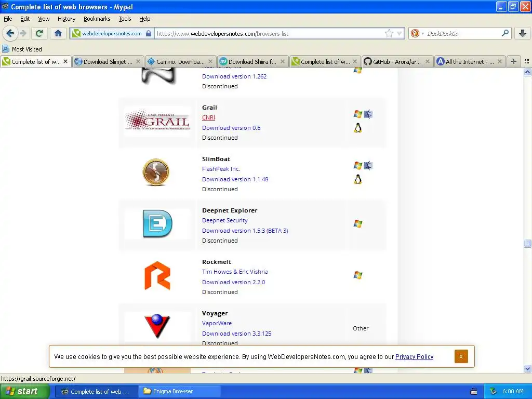Open the File menu
This screenshot has height=399, width=532.
(8, 19)
